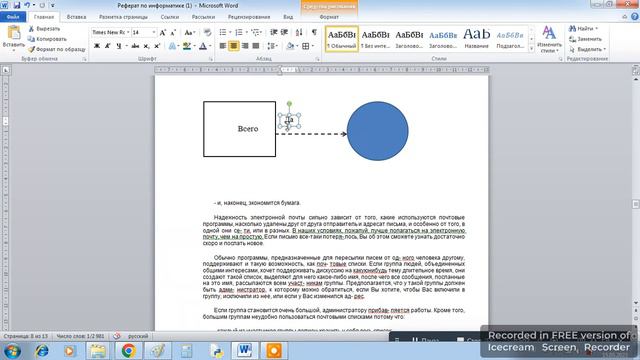
Task: Open the font name dropdown Times New Roman
Action: 128,32
